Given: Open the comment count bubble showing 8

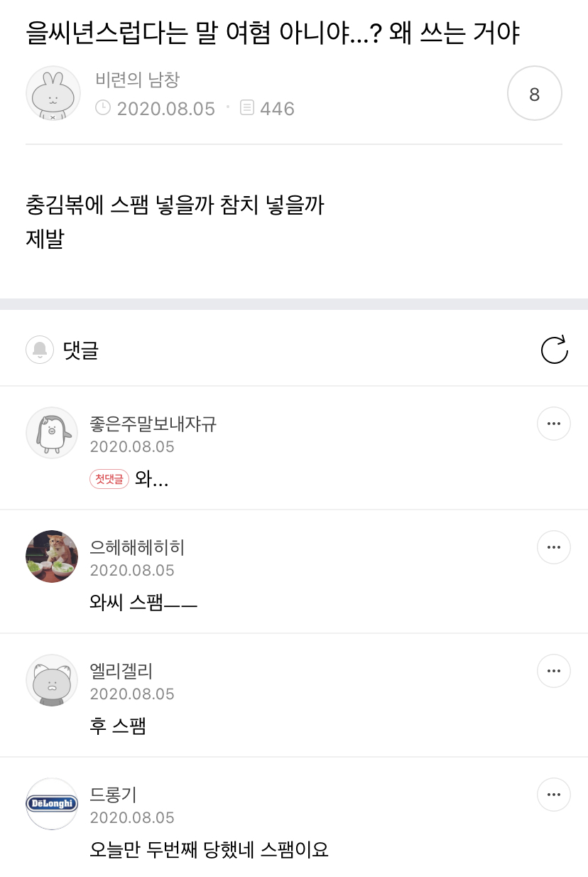Looking at the screenshot, I should click(x=535, y=94).
